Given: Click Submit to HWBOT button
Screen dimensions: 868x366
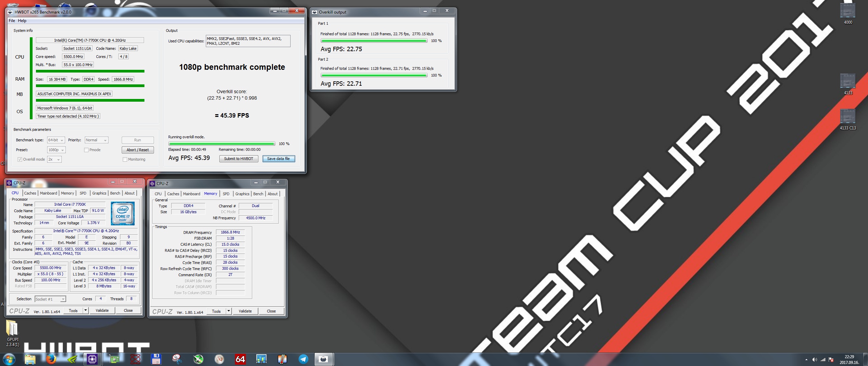Looking at the screenshot, I should [x=239, y=159].
